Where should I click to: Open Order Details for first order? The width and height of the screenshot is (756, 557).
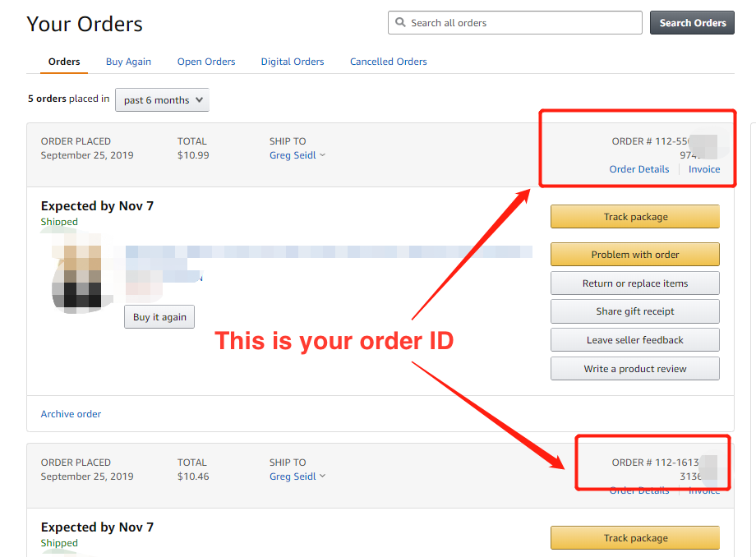click(638, 169)
